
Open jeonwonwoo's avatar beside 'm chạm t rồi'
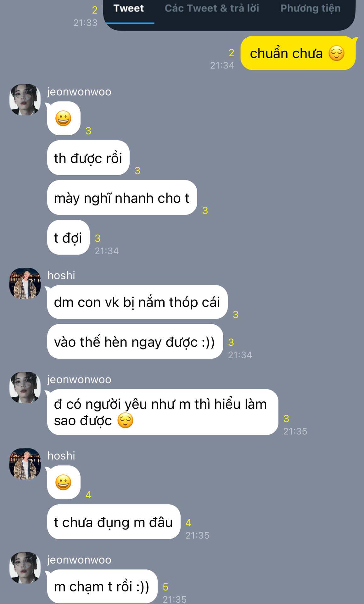click(x=25, y=568)
